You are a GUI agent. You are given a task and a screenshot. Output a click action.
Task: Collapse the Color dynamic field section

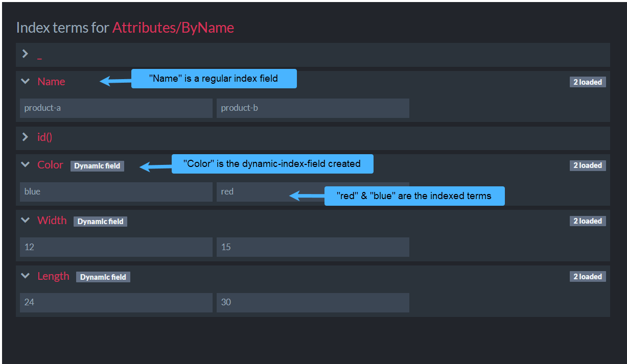tap(25, 164)
